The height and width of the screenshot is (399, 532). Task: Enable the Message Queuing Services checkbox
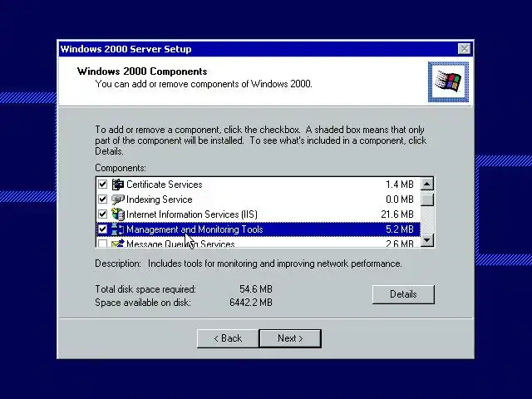pyautogui.click(x=102, y=244)
